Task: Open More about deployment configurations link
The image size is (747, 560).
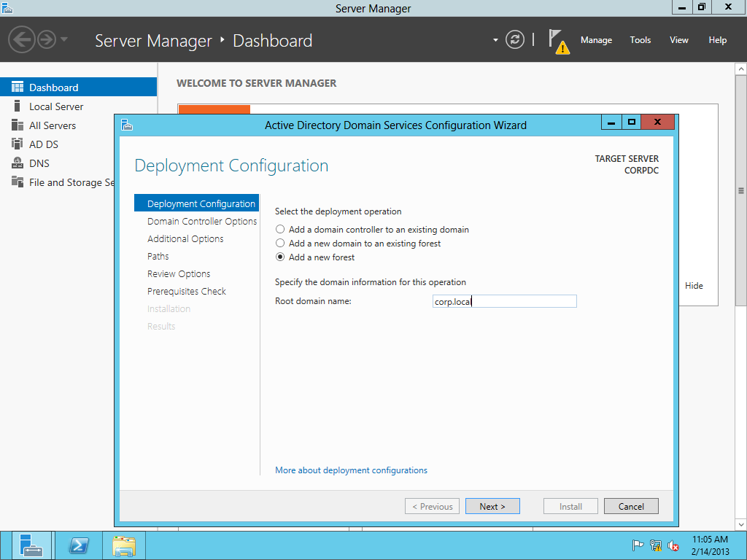Action: pos(351,470)
